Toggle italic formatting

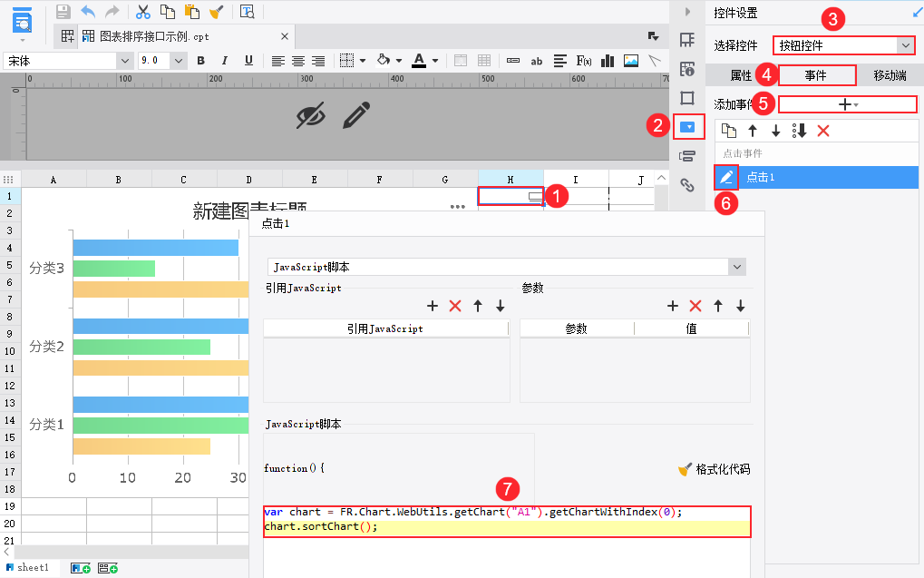point(225,60)
